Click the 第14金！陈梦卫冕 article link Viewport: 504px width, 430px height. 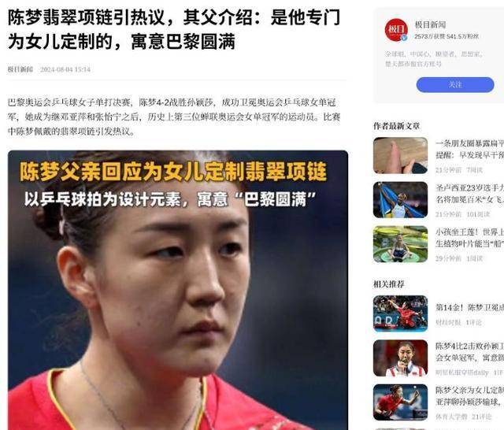[469, 308]
